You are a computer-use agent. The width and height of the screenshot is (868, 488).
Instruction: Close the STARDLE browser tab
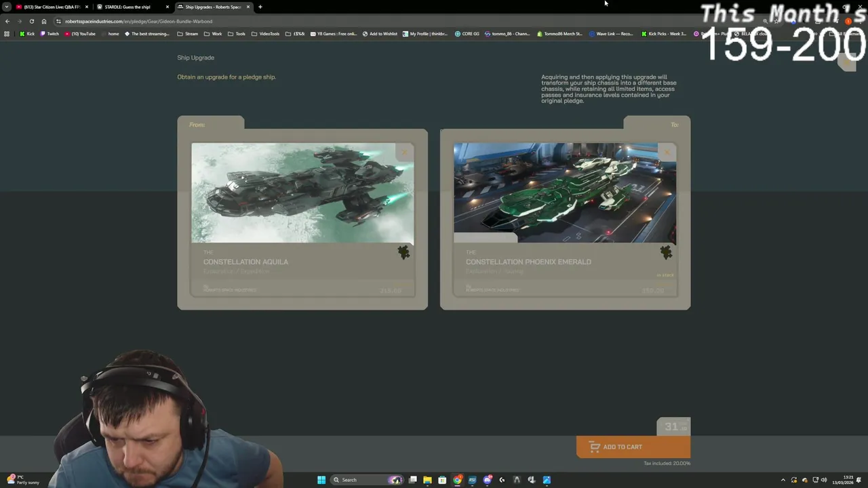click(167, 7)
